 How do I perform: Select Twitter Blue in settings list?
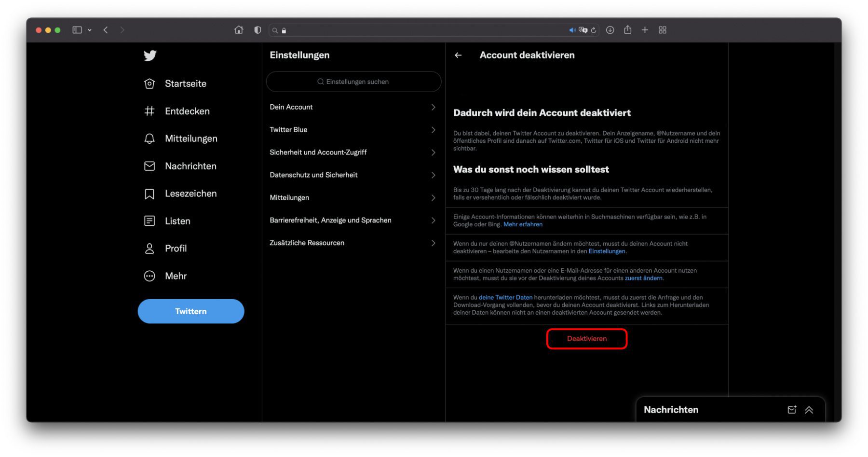[x=353, y=130]
